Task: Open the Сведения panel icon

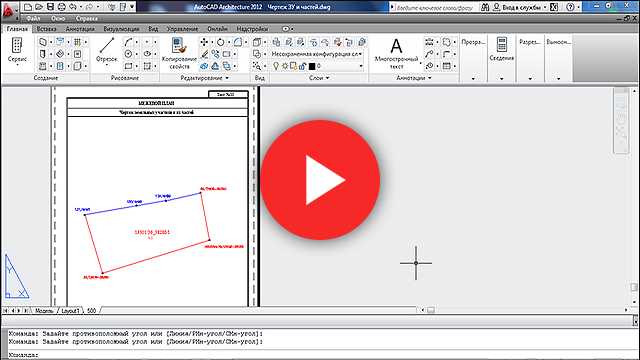Action: point(502,49)
